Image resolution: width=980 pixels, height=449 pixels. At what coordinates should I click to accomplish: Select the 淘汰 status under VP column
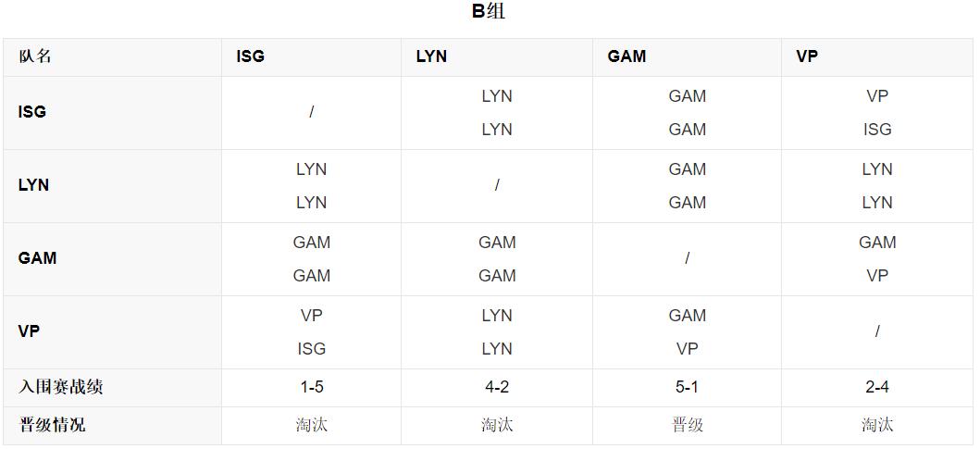pos(877,425)
